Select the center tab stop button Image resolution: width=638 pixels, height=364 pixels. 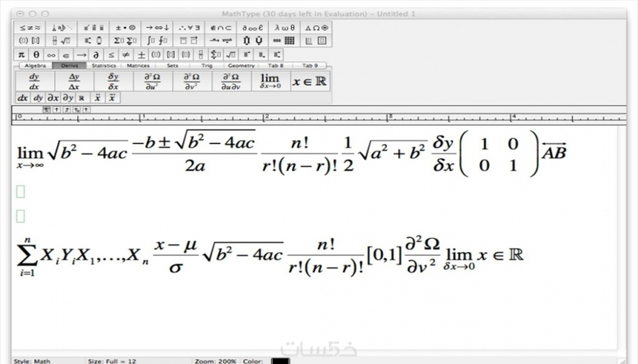pos(57,110)
